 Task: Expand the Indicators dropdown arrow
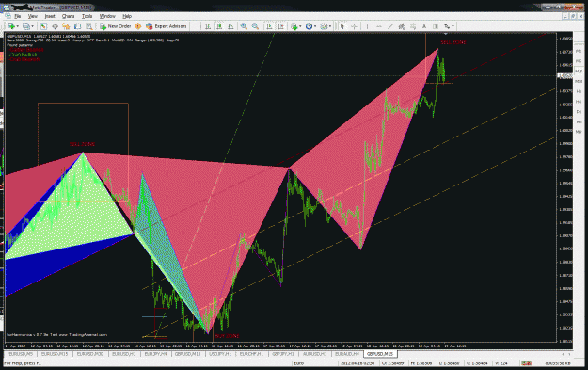point(300,26)
